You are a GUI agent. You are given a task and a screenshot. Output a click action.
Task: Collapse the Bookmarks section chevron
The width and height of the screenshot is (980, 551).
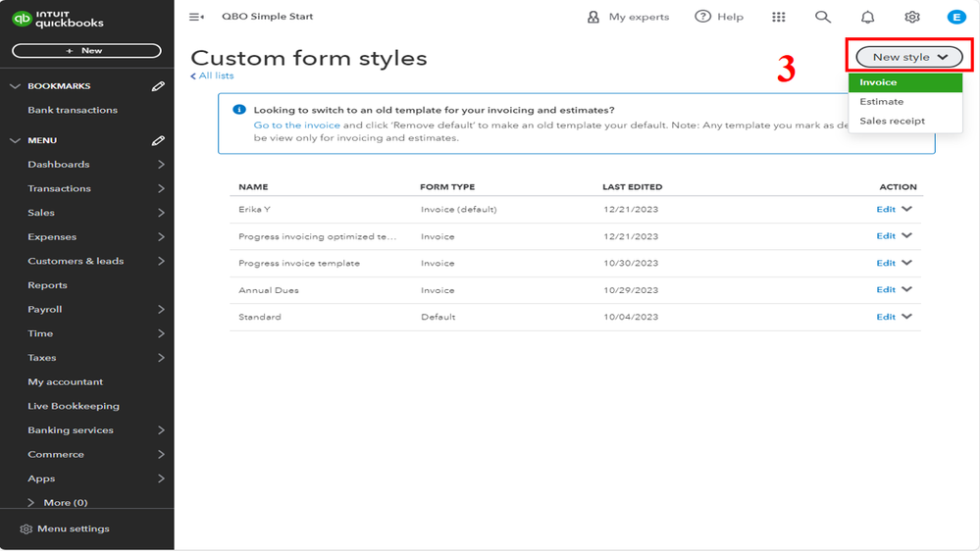[15, 86]
